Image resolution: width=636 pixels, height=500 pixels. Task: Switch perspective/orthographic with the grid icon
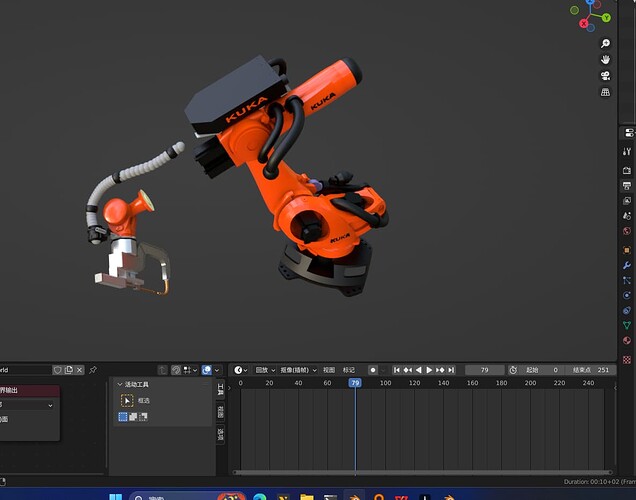click(605, 92)
